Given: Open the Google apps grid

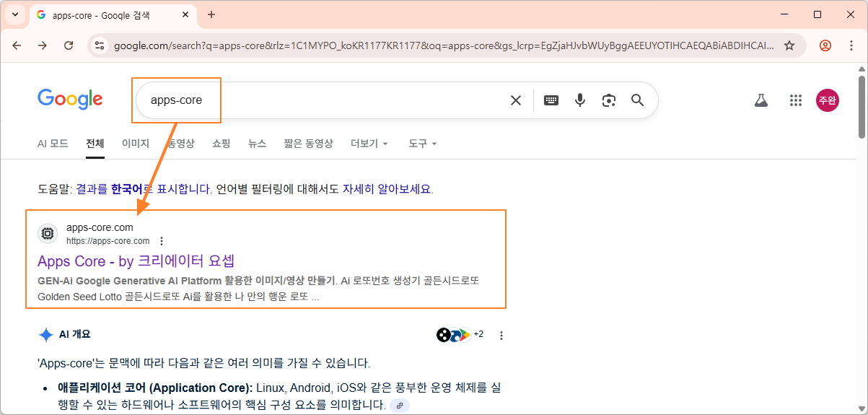Looking at the screenshot, I should pyautogui.click(x=796, y=100).
